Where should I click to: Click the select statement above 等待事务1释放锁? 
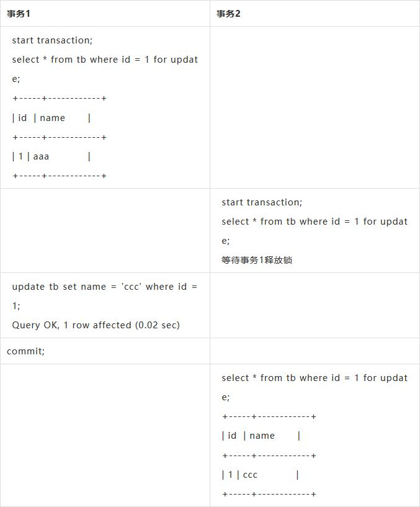315,222
